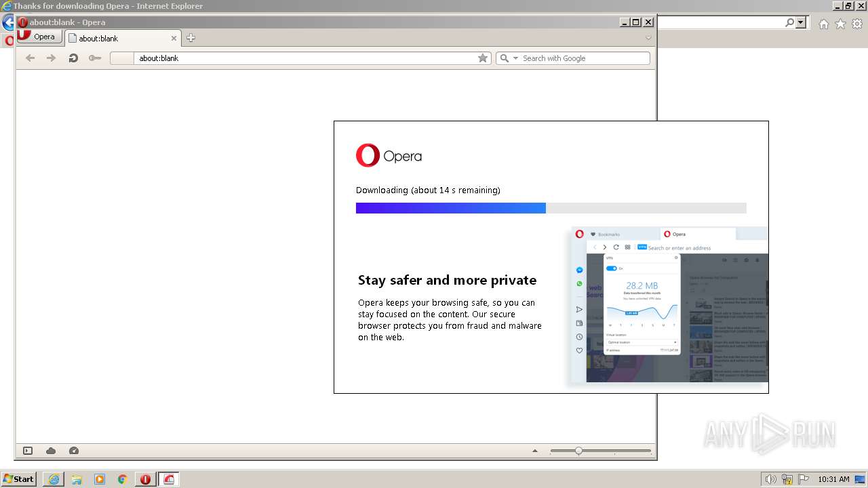Minimize the Opera window

click(x=625, y=22)
